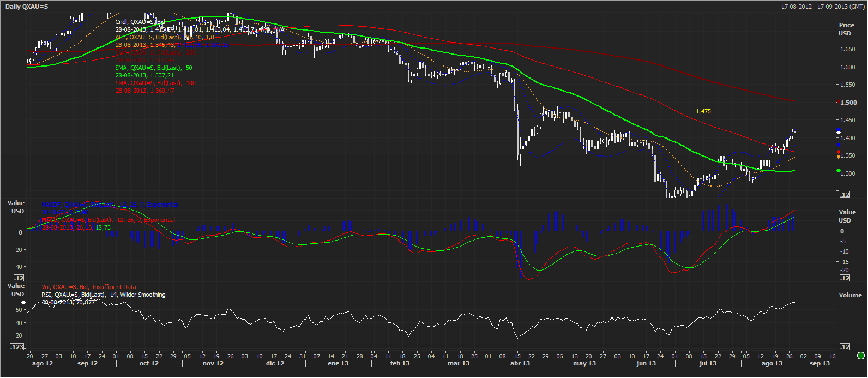Select the green SMA 50 legend entry
868x378 pixels.
154,68
